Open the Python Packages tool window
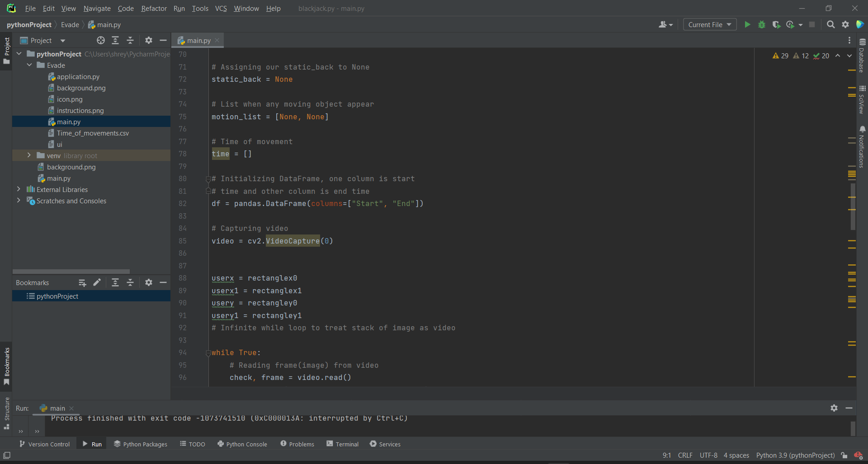 coord(141,444)
